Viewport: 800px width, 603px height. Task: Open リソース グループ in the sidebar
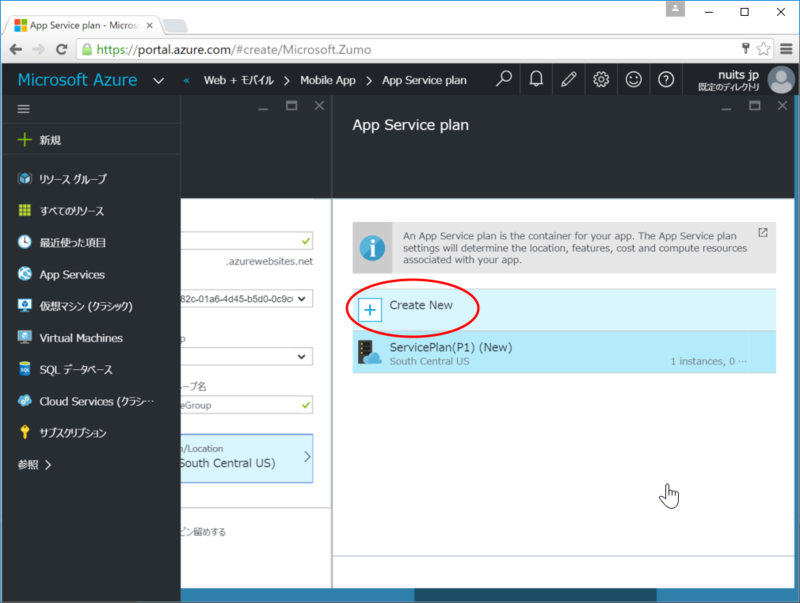click(x=72, y=179)
